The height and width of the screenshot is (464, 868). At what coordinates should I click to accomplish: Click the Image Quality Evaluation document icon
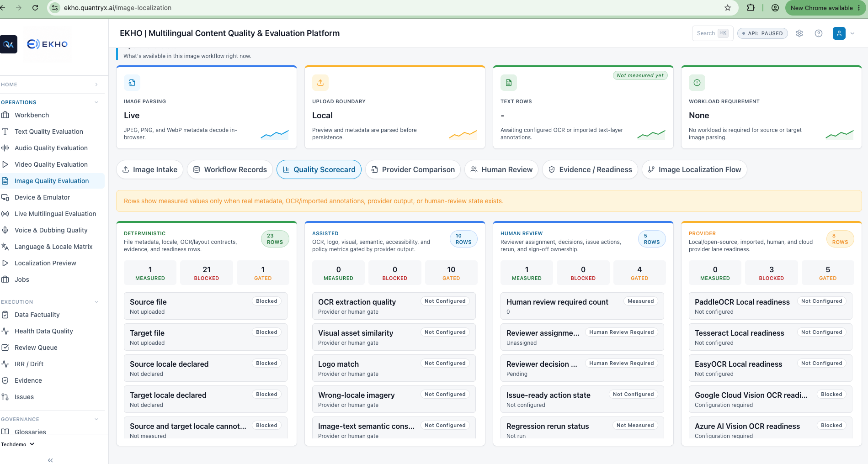[x=5, y=181]
